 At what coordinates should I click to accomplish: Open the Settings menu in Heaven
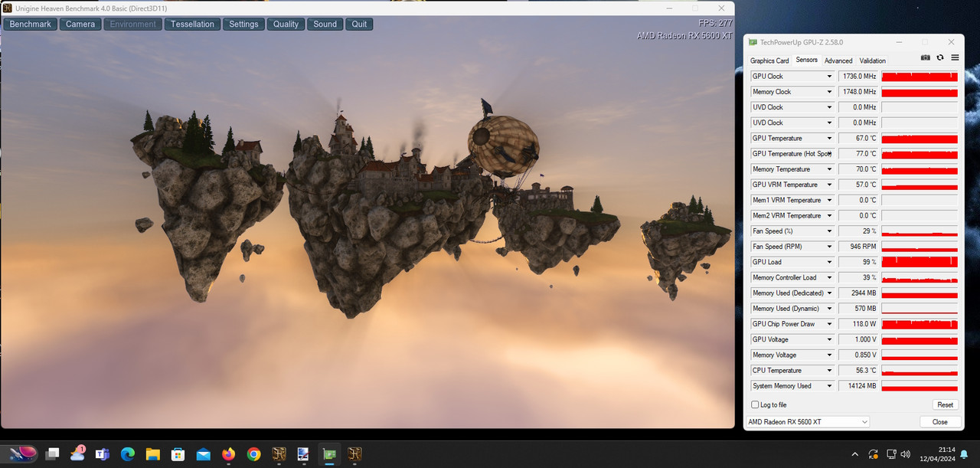point(243,24)
